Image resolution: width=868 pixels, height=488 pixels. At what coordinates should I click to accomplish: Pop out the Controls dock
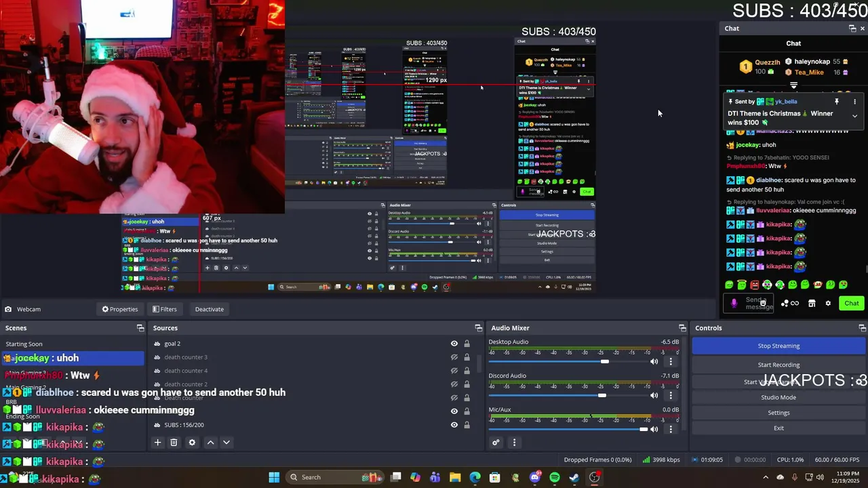(863, 328)
